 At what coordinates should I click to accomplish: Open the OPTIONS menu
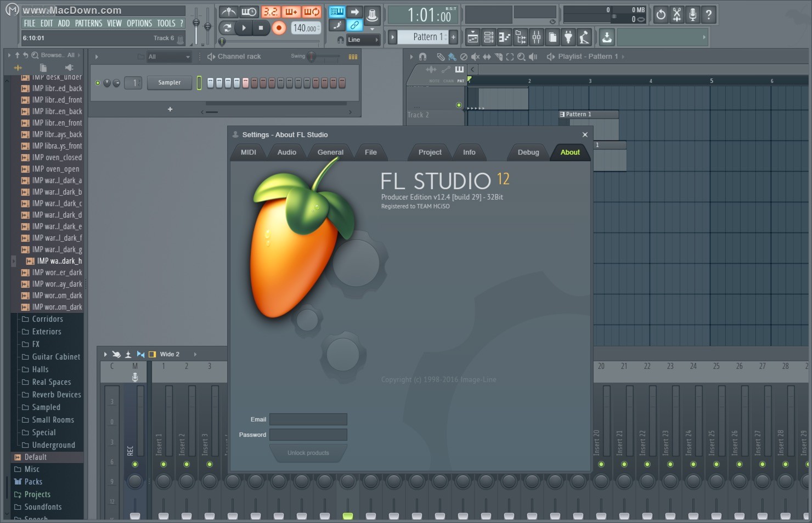pyautogui.click(x=139, y=23)
